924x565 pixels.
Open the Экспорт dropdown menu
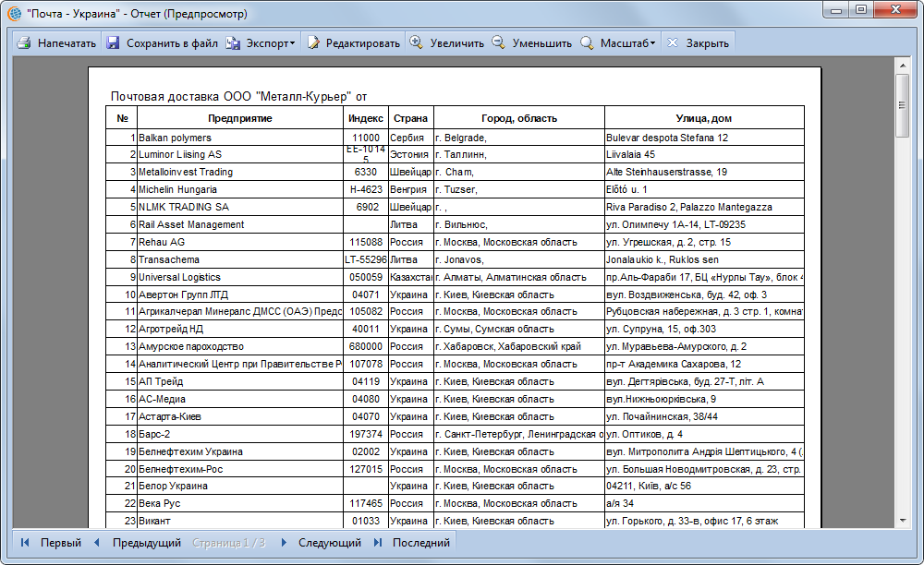coord(271,43)
